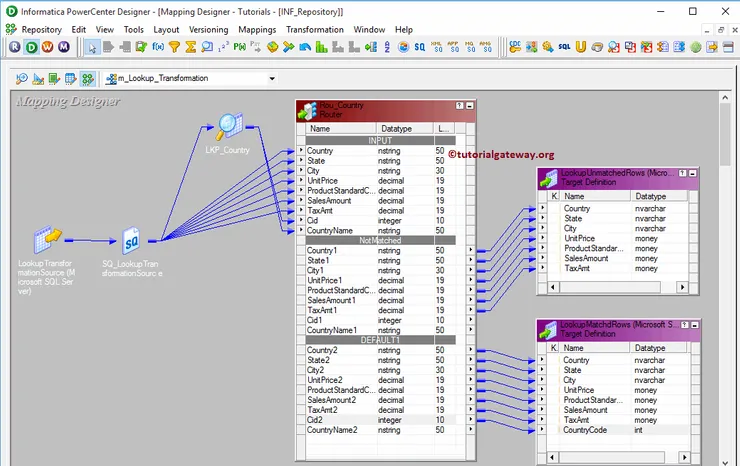Open Mapping Designer via 'M' toolbar icon
Image resolution: width=740 pixels, height=466 pixels.
click(x=64, y=47)
